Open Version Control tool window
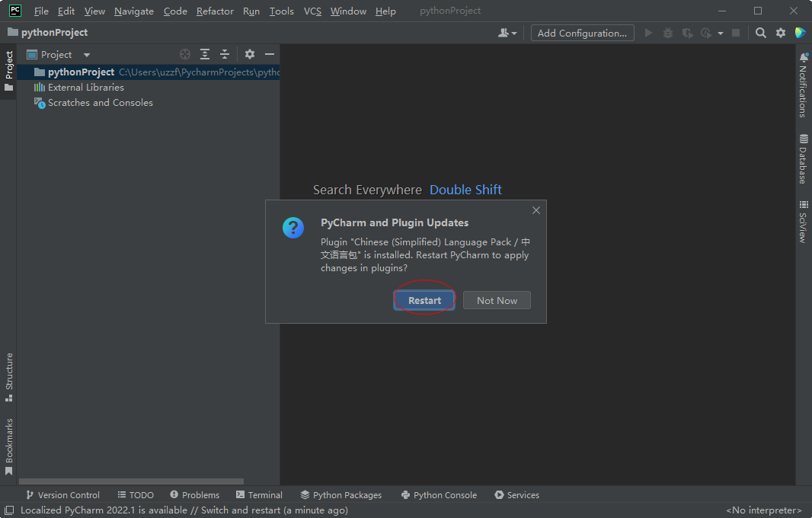Viewport: 812px width, 518px height. point(62,495)
